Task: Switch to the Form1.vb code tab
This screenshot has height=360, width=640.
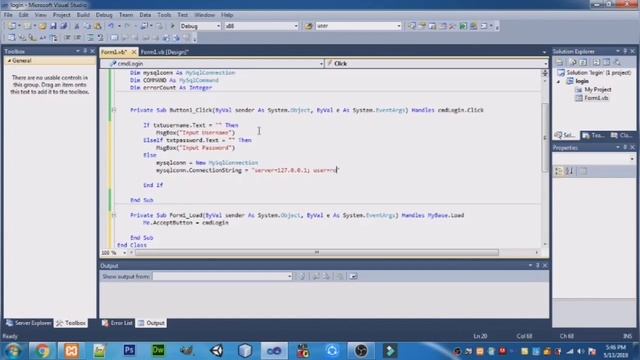Action: click(115, 52)
